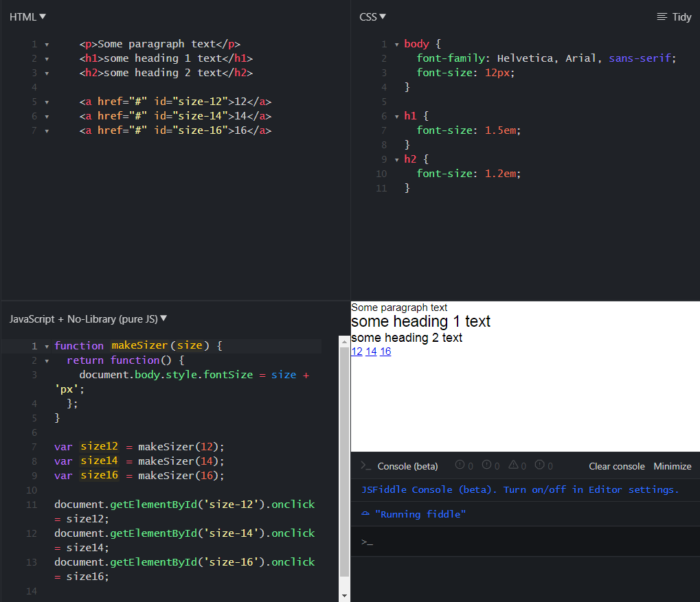Viewport: 700px width, 602px height.
Task: Click the 12 link in the result preview
Action: [357, 351]
